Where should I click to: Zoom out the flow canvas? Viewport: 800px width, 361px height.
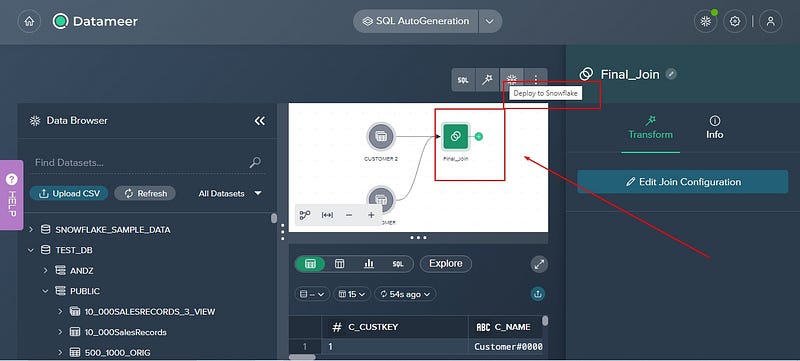pyautogui.click(x=349, y=215)
